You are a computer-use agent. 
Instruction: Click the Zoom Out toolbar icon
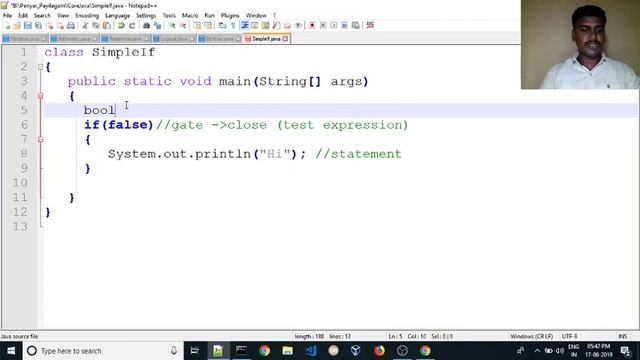coord(183,25)
